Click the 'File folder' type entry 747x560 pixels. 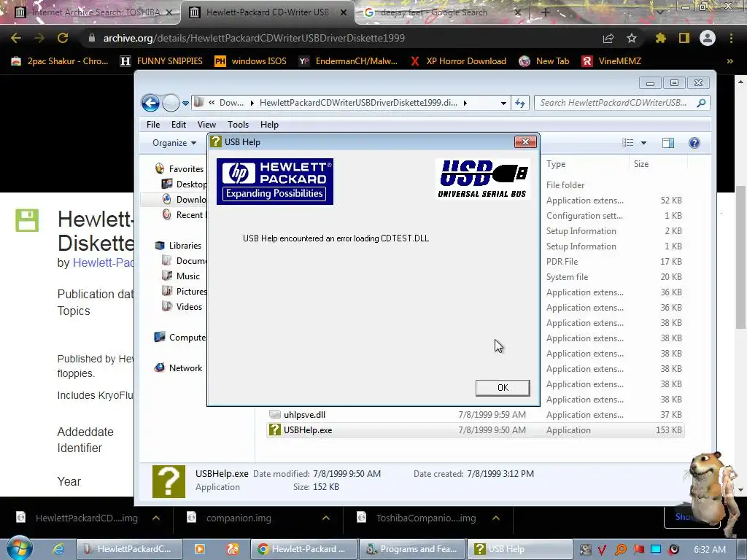coord(565,184)
